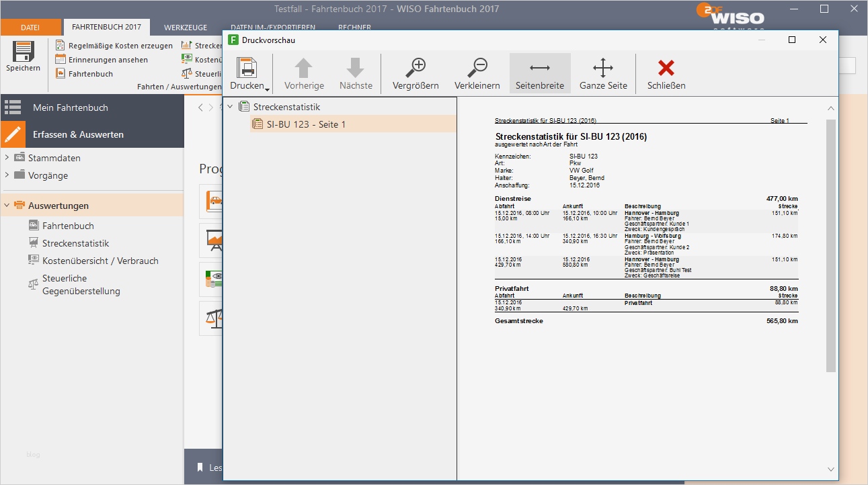Viewport: 868px width, 485px height.
Task: Click the Steuerliche Gegenüberstellung scales icon
Action: click(x=34, y=285)
